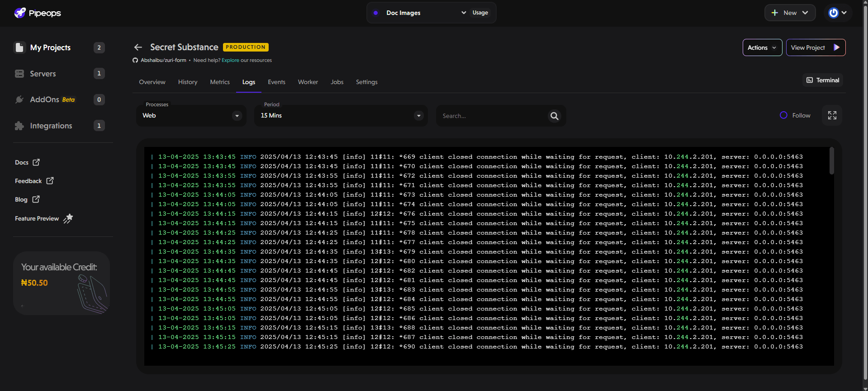Click the Explore resources link

coord(230,60)
